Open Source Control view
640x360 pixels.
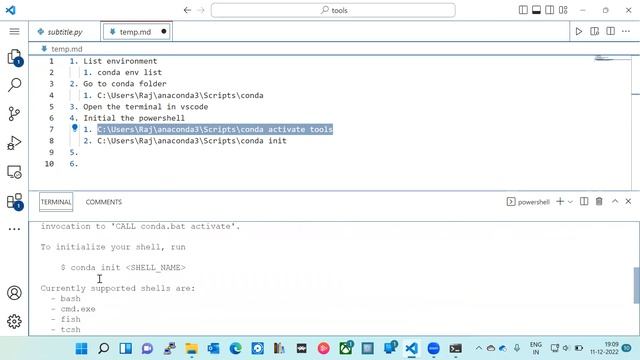click(x=14, y=113)
